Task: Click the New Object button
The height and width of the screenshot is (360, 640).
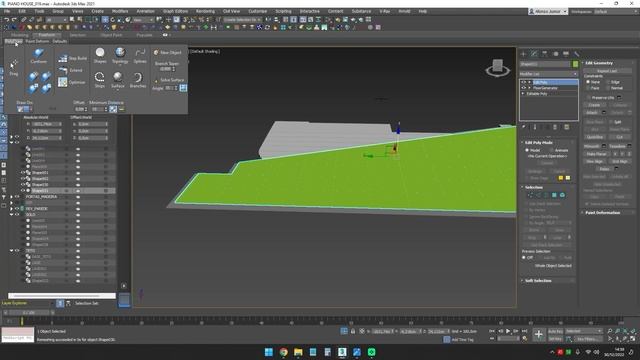Action: pyautogui.click(x=167, y=52)
